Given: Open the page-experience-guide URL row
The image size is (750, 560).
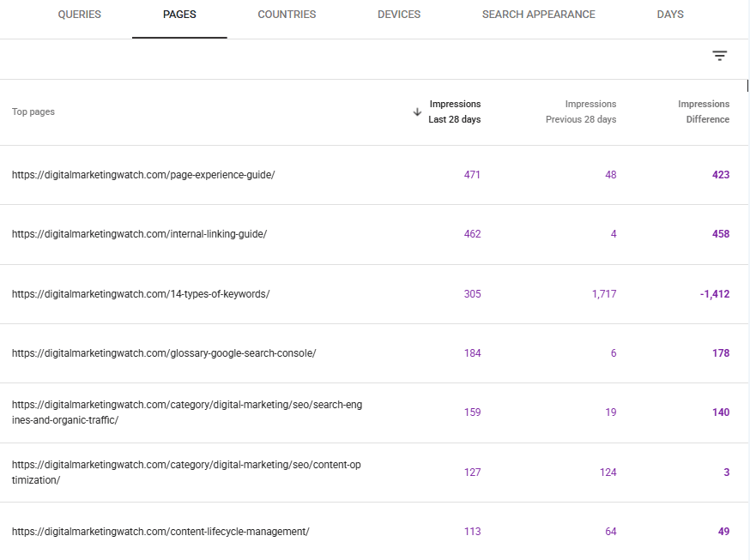Looking at the screenshot, I should [143, 175].
